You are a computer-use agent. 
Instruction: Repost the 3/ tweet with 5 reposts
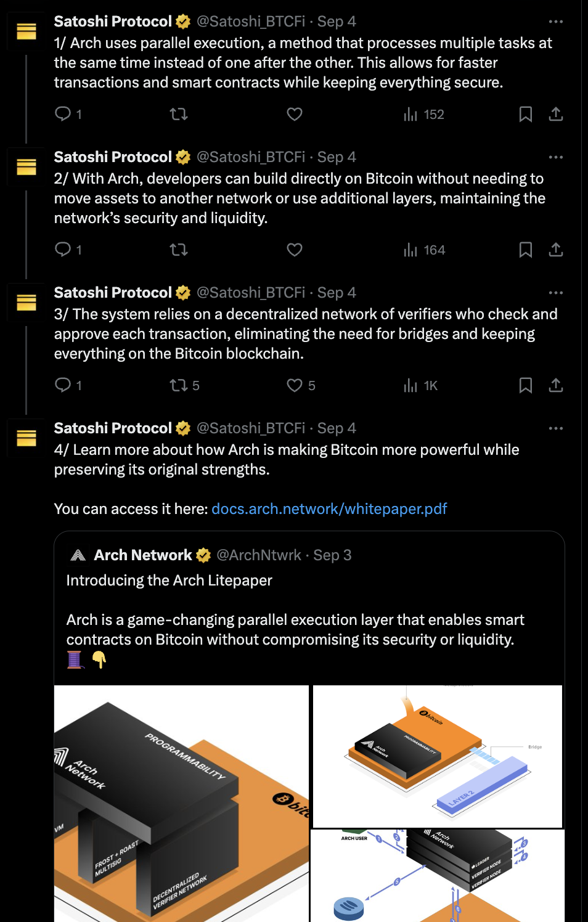184,385
